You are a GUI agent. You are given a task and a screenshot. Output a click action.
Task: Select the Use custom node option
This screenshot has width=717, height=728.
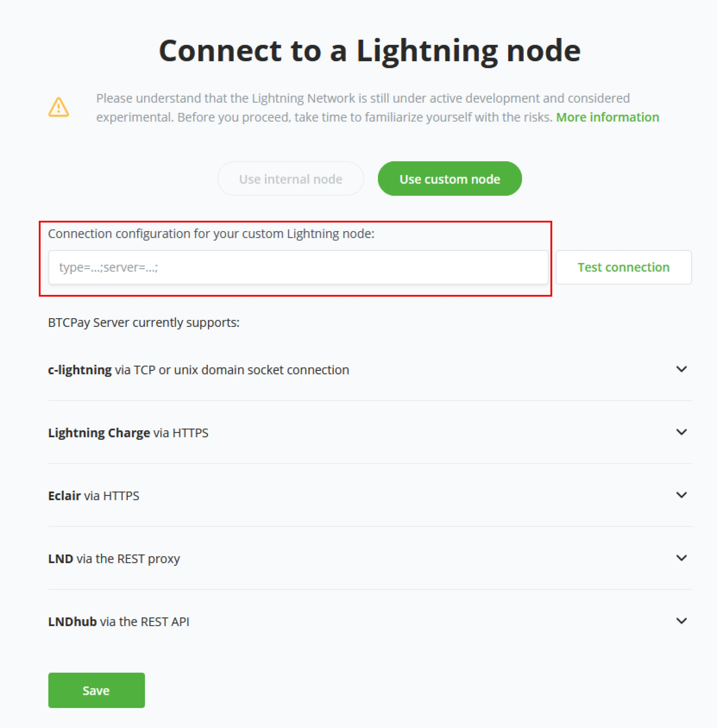(x=450, y=179)
